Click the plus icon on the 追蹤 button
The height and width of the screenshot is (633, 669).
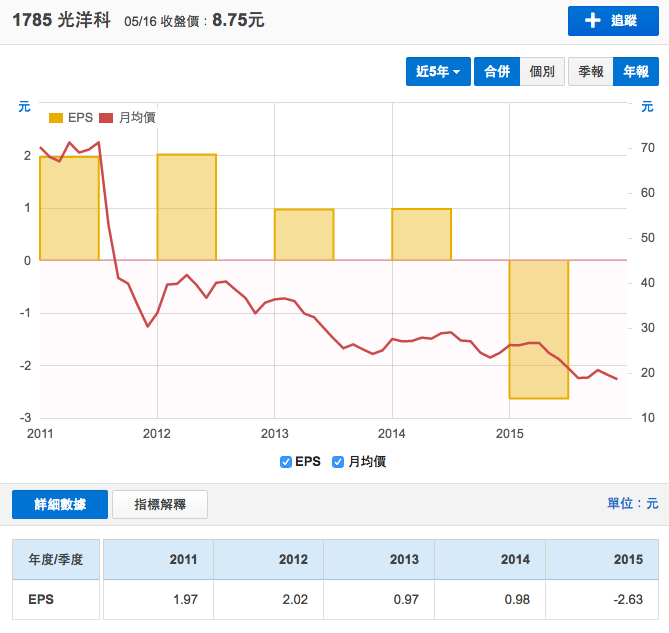[x=592, y=21]
